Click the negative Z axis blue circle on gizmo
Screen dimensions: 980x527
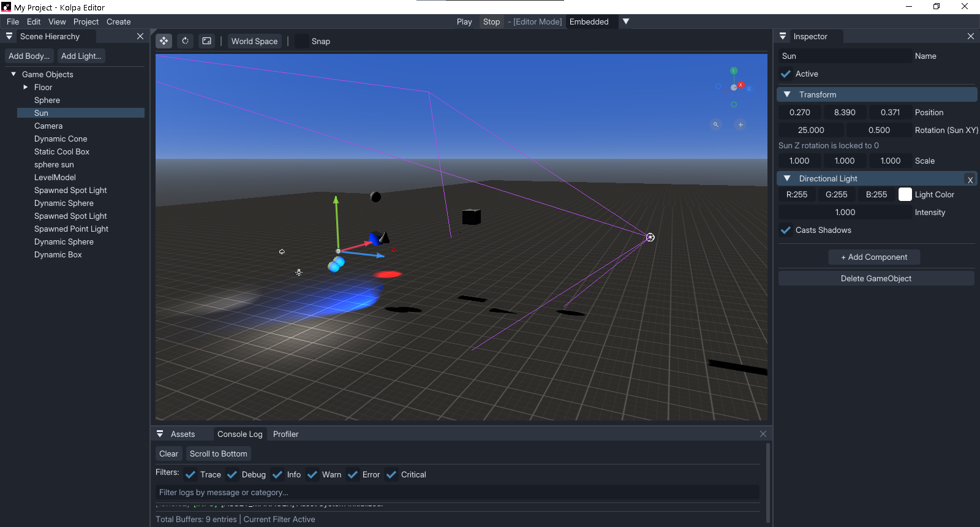(718, 86)
